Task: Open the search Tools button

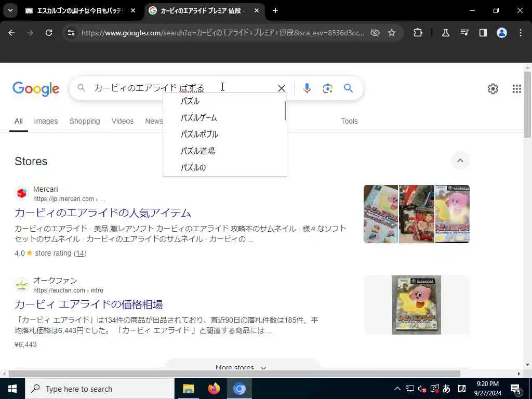Action: (x=349, y=121)
